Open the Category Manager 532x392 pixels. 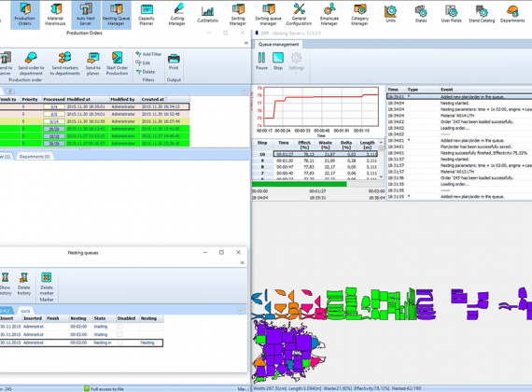pyautogui.click(x=359, y=15)
